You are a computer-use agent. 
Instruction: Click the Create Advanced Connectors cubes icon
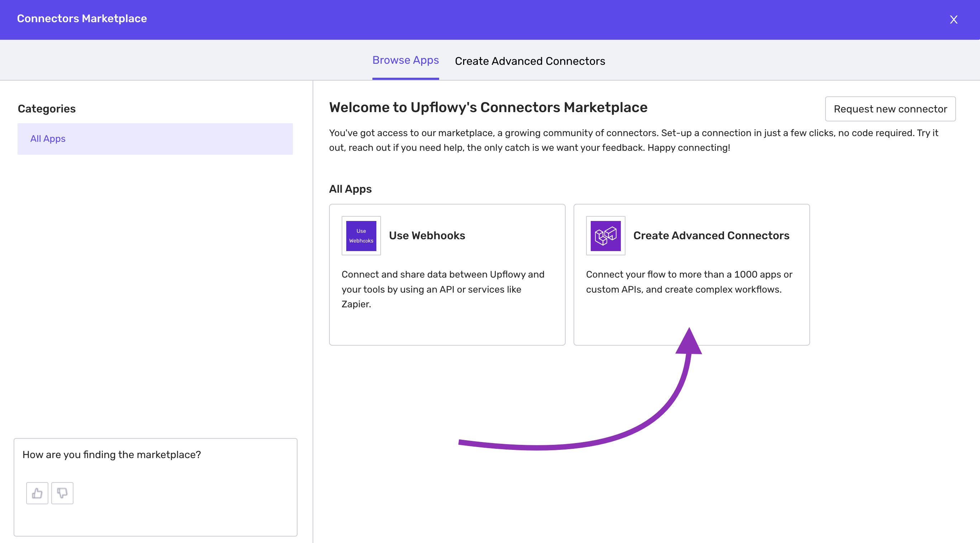(606, 236)
